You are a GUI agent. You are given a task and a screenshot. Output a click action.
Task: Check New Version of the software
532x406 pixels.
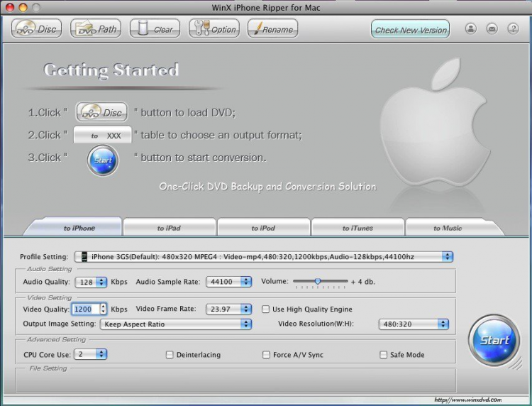click(x=410, y=29)
